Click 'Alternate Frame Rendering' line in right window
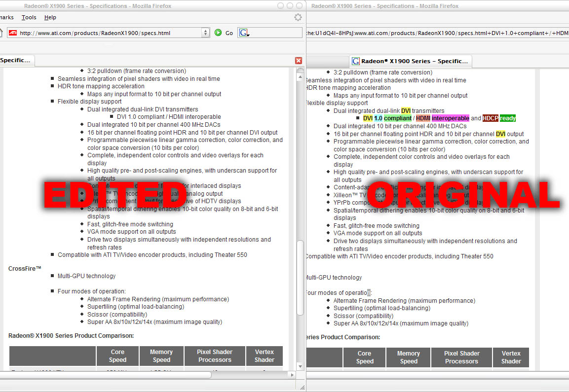This screenshot has height=392, width=569. [x=404, y=301]
